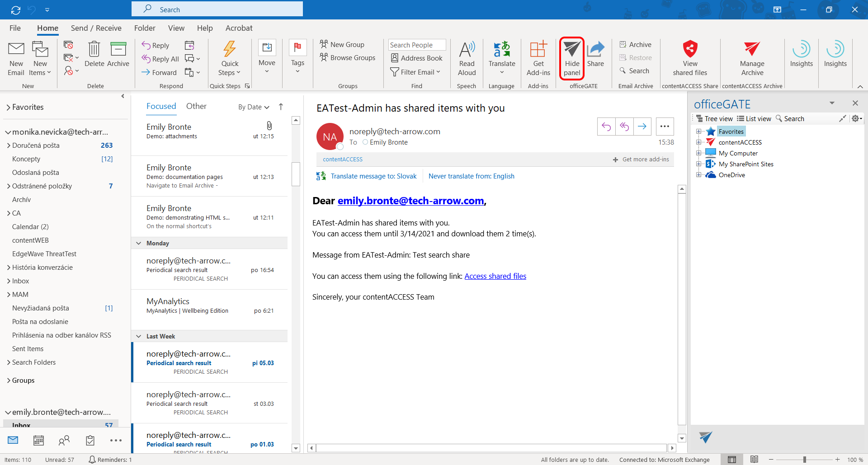
Task: Expand the contentACCESS tree node
Action: coord(698,142)
